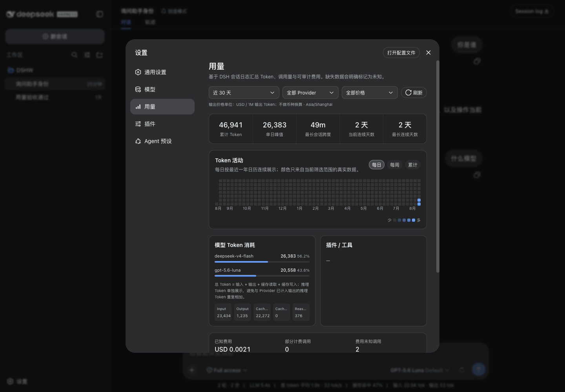Click the 打开配置文件 button
Screen dimensions: 565x392
(x=401, y=53)
